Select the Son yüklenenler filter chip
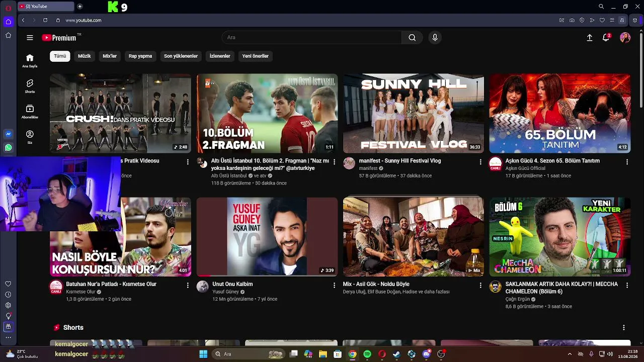This screenshot has height=362, width=644. [x=181, y=56]
